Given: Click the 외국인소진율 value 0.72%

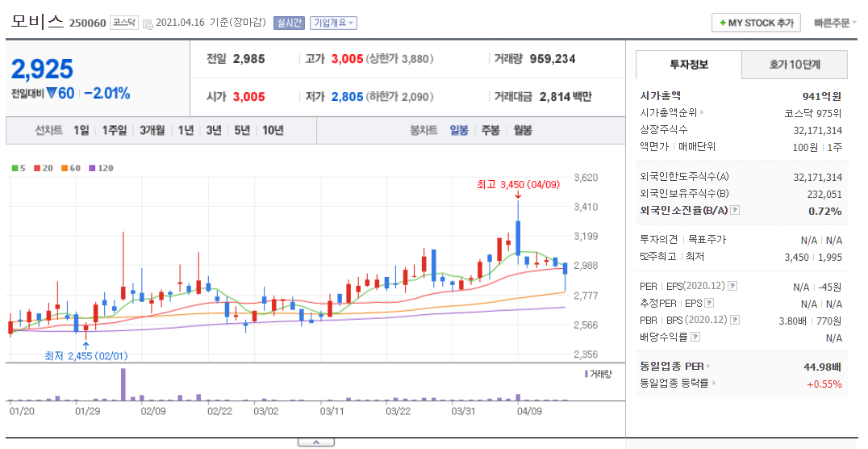Looking at the screenshot, I should point(824,211).
